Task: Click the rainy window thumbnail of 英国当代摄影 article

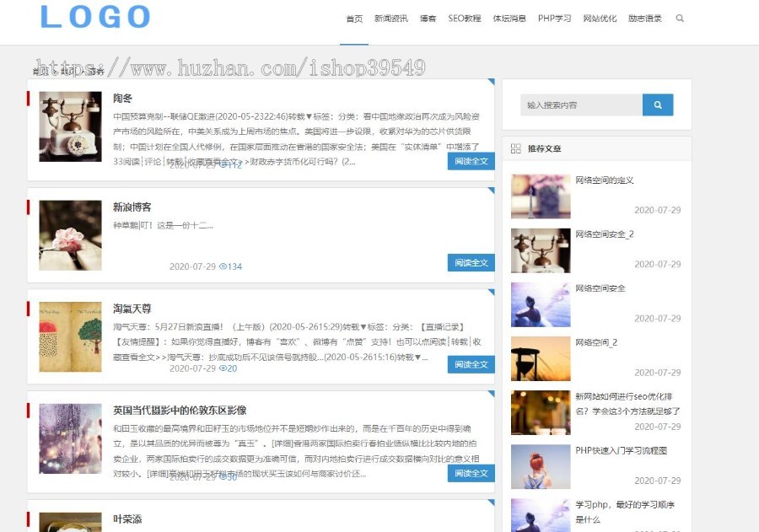Action: tap(70, 438)
